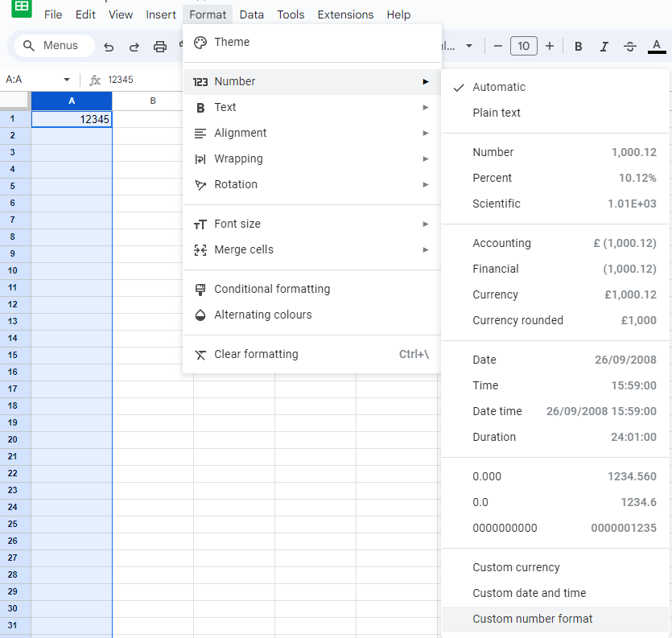Click the Conditional formatting paint icon
The height and width of the screenshot is (638, 672).
[x=200, y=290]
